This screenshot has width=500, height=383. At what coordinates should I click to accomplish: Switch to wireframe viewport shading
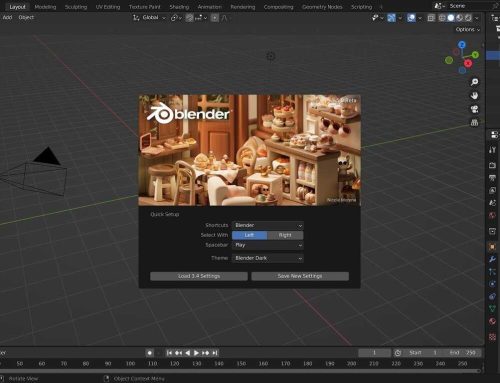(442, 18)
